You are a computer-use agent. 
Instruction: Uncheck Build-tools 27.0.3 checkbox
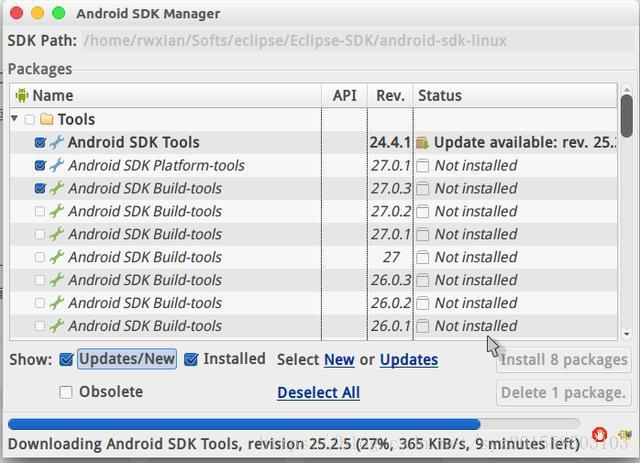pos(40,188)
